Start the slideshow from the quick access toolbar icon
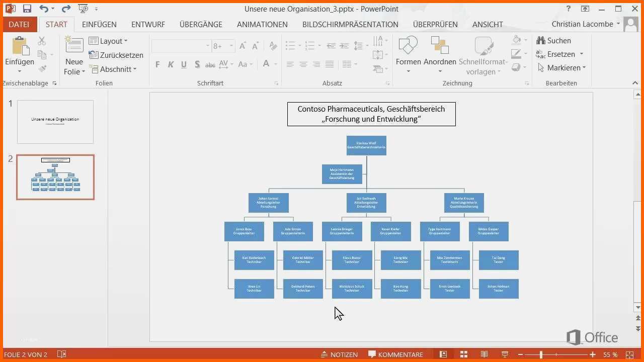The width and height of the screenshot is (644, 362). click(83, 9)
